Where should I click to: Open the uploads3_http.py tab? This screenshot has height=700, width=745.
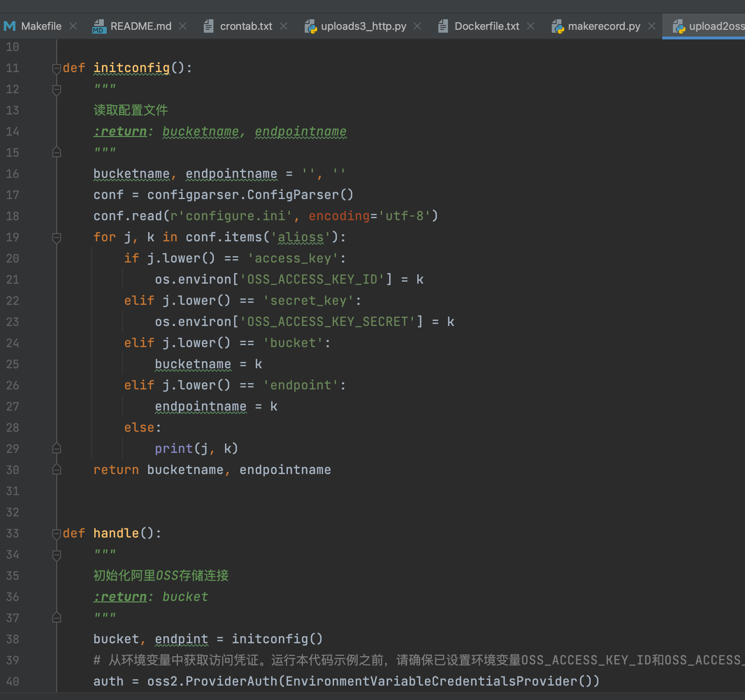tap(363, 26)
